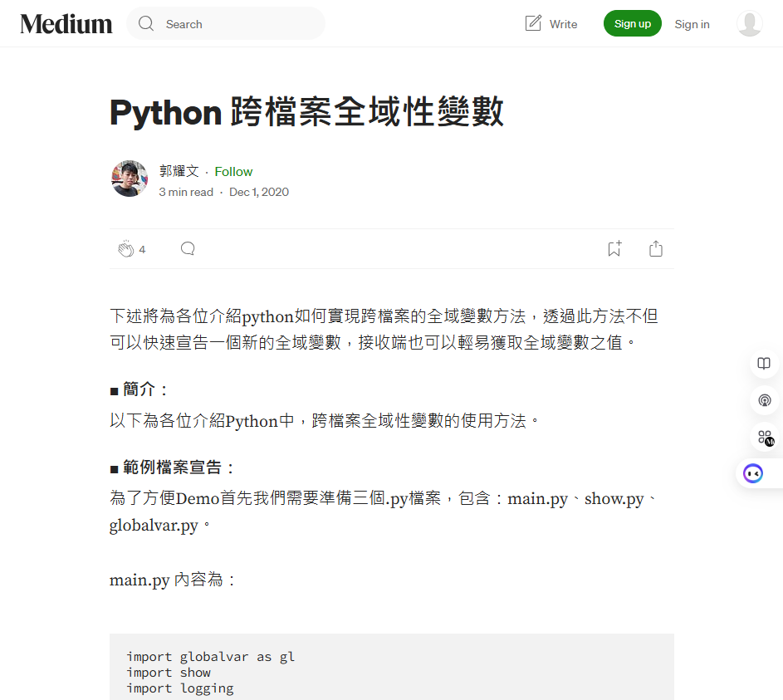783x700 pixels.
Task: Bookmark this story with save icon
Action: tap(614, 248)
